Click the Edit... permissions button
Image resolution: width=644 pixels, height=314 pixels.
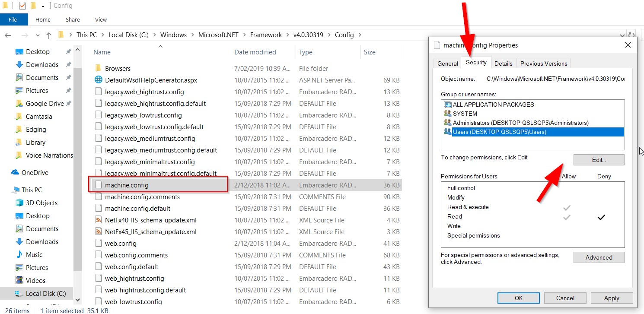599,160
